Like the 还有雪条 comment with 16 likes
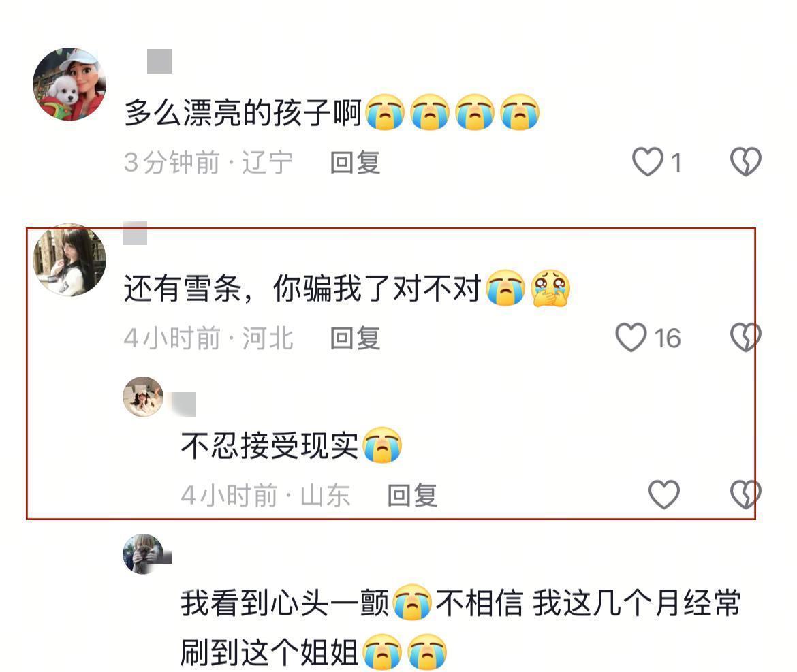Image resolution: width=797 pixels, height=672 pixels. 631,338
